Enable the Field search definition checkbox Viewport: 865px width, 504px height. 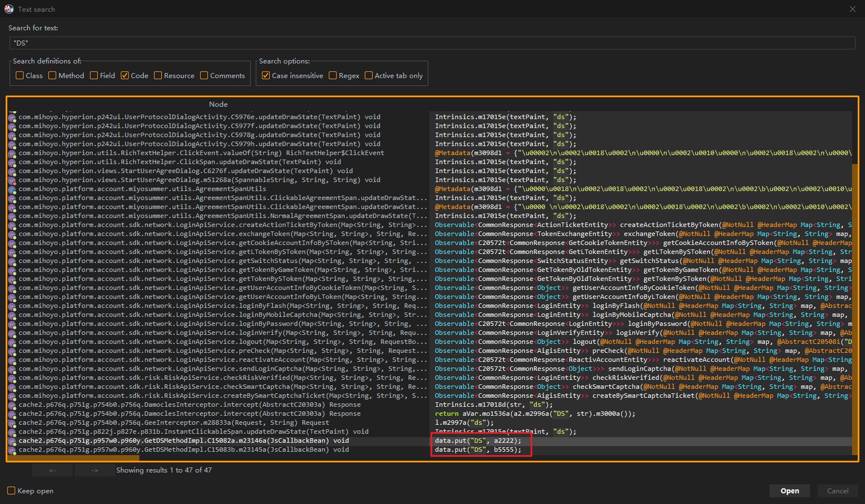[94, 75]
